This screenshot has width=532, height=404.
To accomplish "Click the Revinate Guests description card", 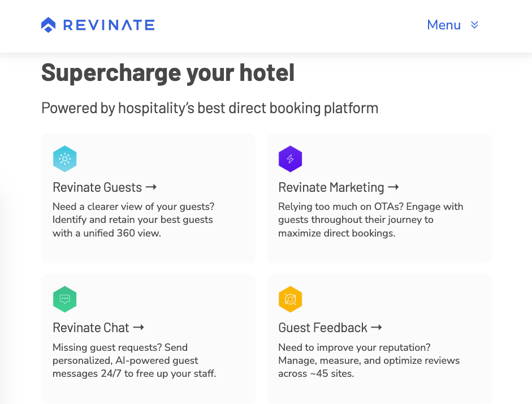I will 133,220.
